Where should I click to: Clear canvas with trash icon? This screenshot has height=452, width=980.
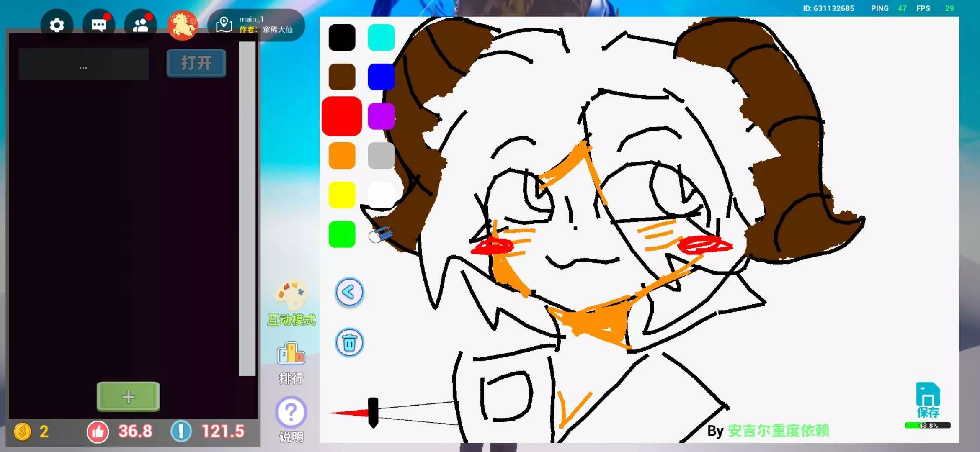click(x=349, y=343)
